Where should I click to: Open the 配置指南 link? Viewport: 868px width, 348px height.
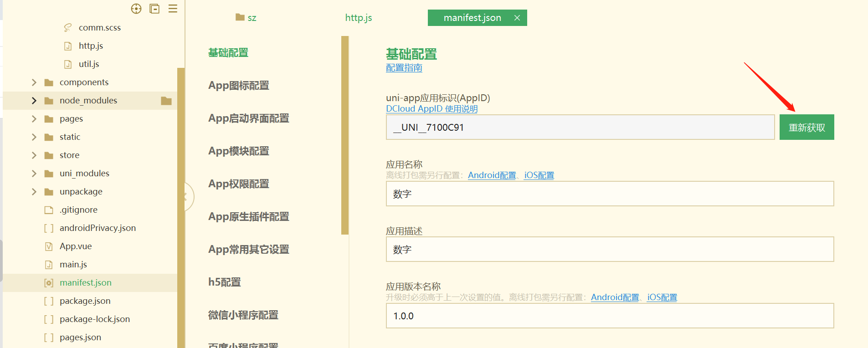pos(404,68)
